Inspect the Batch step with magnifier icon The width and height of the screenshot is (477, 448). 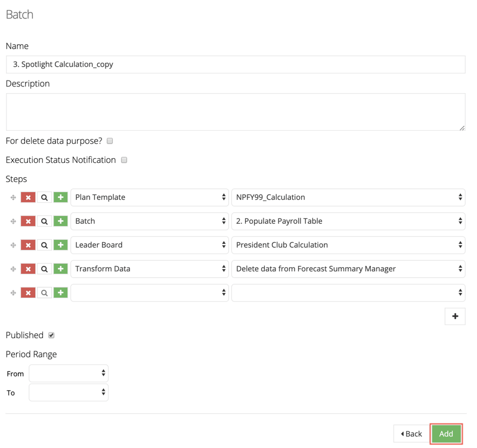pos(44,221)
